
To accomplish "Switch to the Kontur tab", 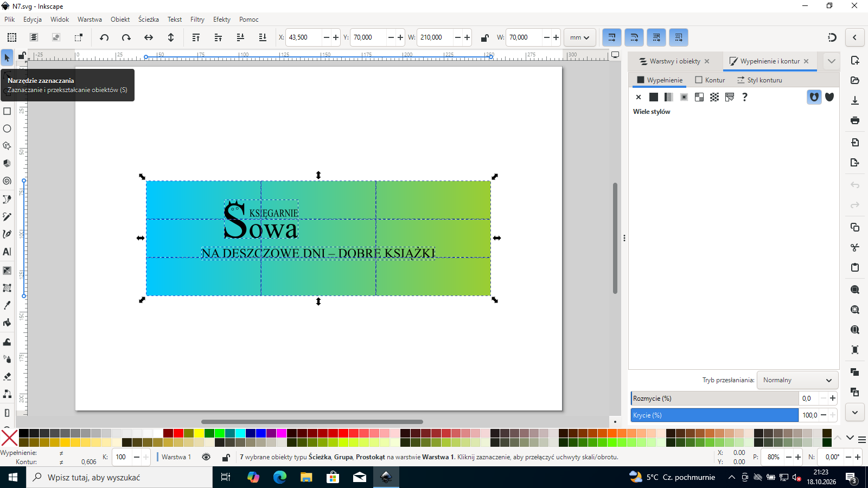I will 710,80.
